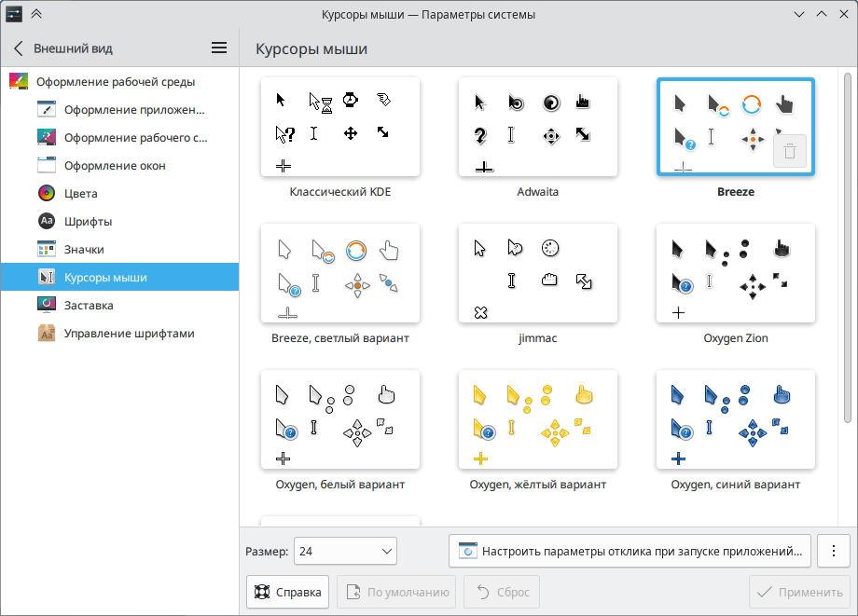Click the Breeze theme name label

736,192
